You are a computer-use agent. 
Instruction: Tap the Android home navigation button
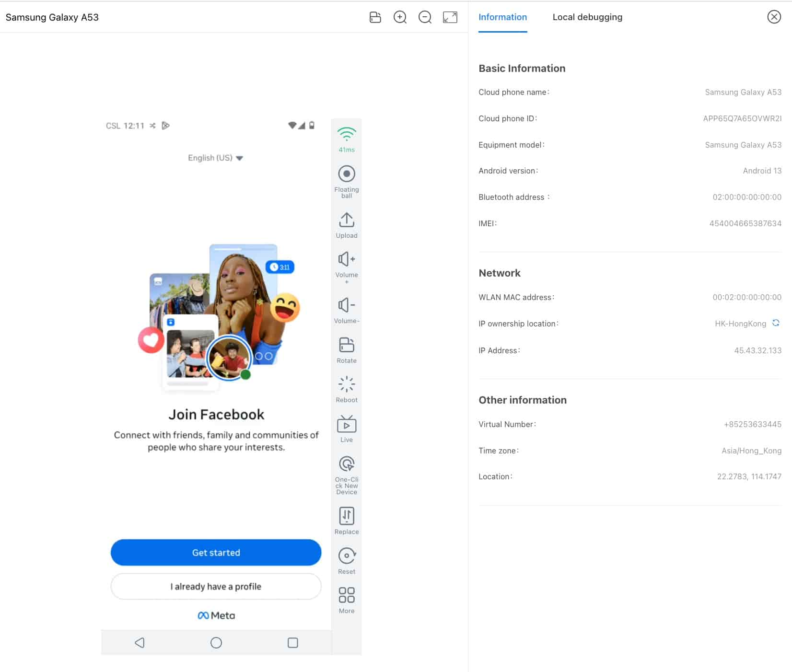[216, 642]
